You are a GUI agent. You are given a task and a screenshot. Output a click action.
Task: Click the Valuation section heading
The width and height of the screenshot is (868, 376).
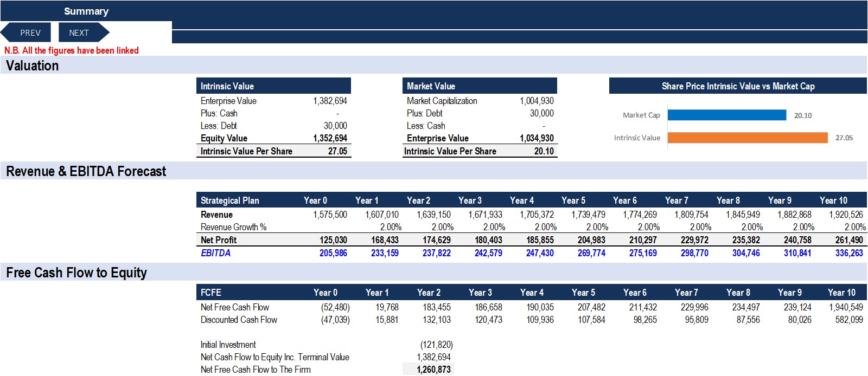32,66
